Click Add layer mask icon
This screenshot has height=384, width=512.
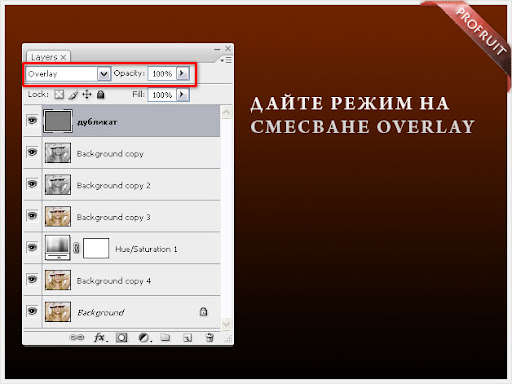121,338
